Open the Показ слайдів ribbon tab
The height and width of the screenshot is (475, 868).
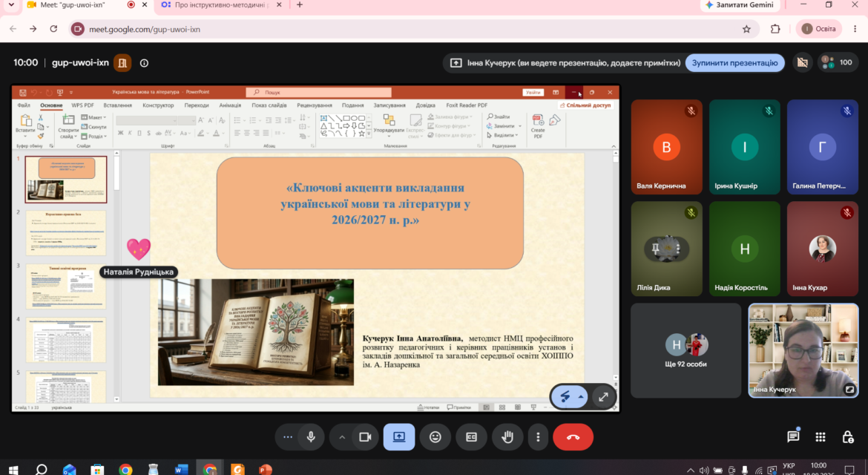coord(269,105)
